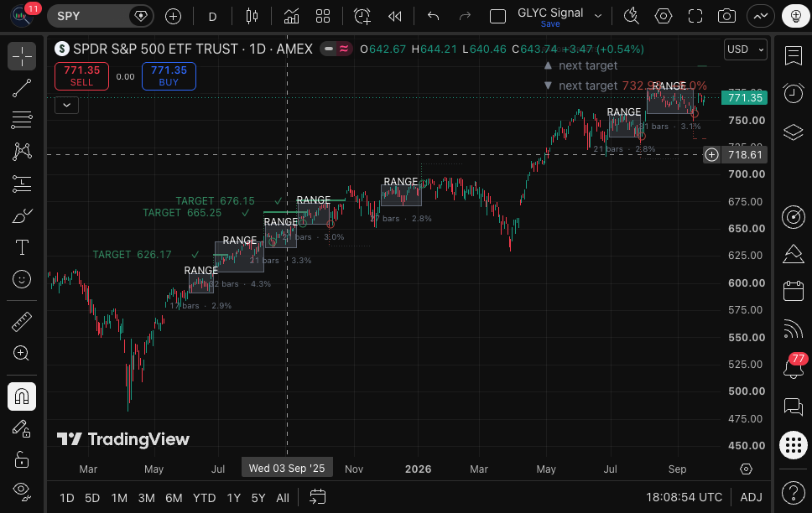
Task: Take a chart snapshot with the camera
Action: [x=726, y=17]
